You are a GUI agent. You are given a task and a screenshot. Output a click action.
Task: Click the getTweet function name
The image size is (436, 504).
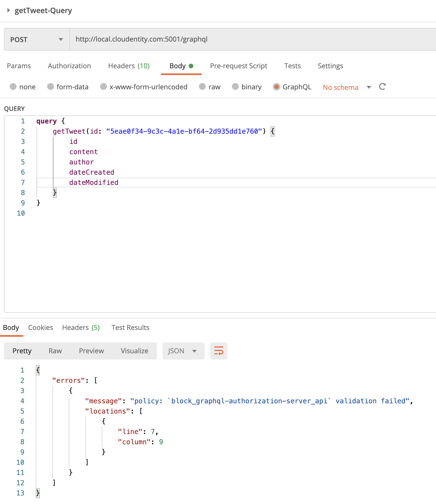[x=69, y=131]
